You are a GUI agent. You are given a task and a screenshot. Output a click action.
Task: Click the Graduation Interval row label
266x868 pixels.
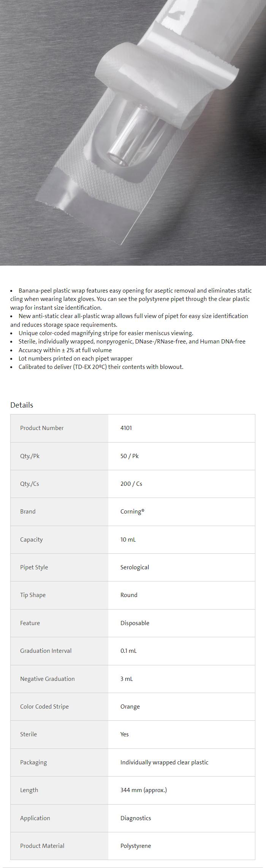point(46,651)
